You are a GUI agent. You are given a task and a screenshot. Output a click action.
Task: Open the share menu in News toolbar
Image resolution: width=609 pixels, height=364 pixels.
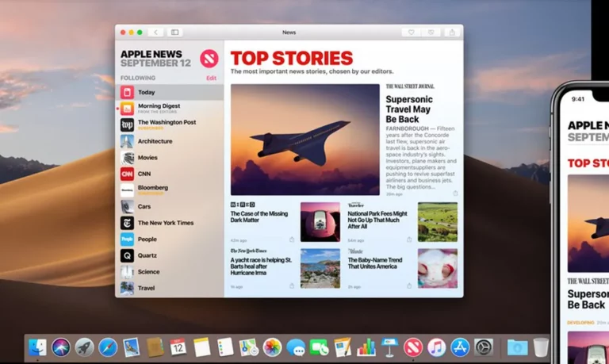tap(452, 33)
